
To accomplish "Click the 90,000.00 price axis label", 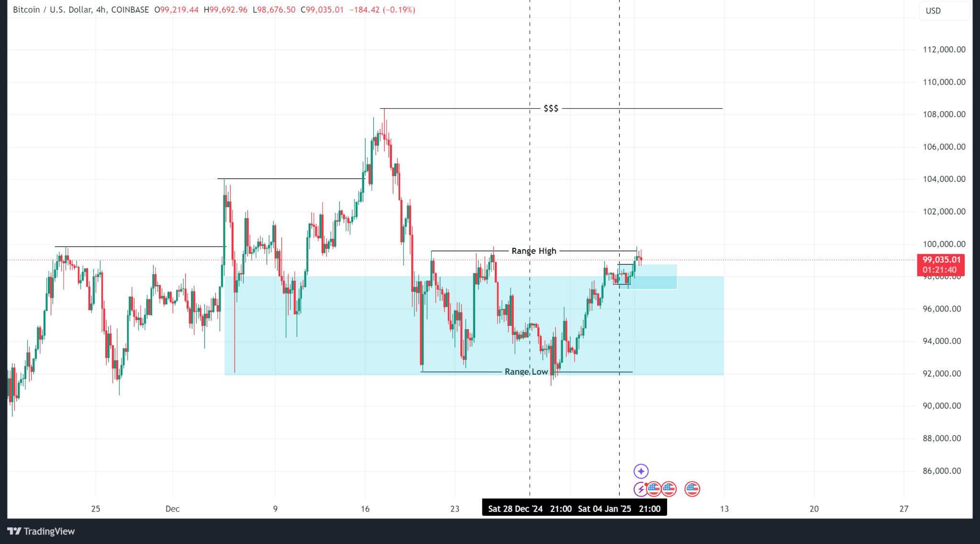I will pos(941,406).
